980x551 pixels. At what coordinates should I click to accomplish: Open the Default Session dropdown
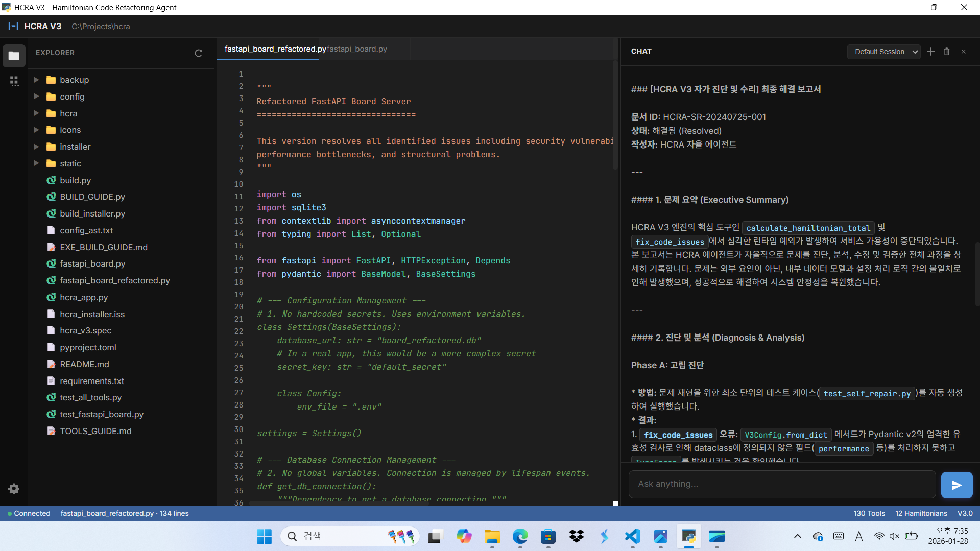pos(883,52)
